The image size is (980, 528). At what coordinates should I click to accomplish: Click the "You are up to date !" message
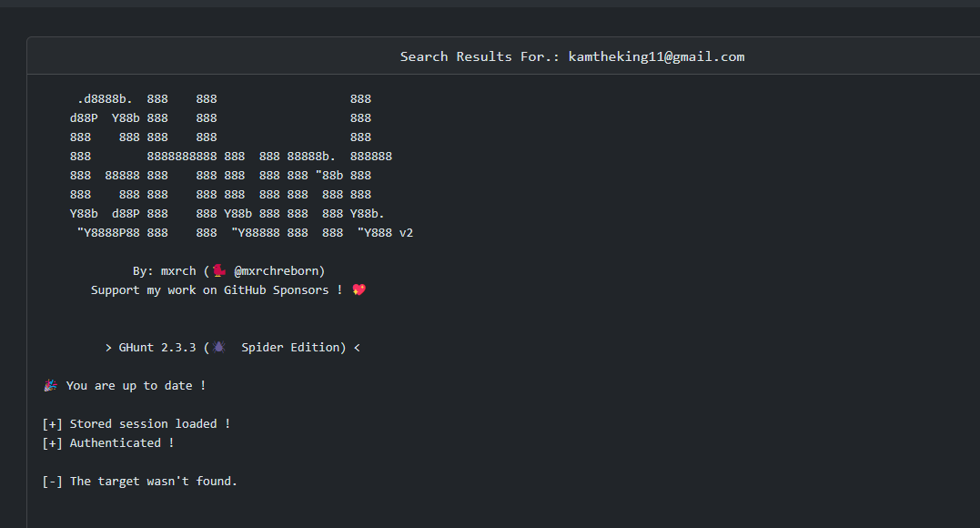136,385
